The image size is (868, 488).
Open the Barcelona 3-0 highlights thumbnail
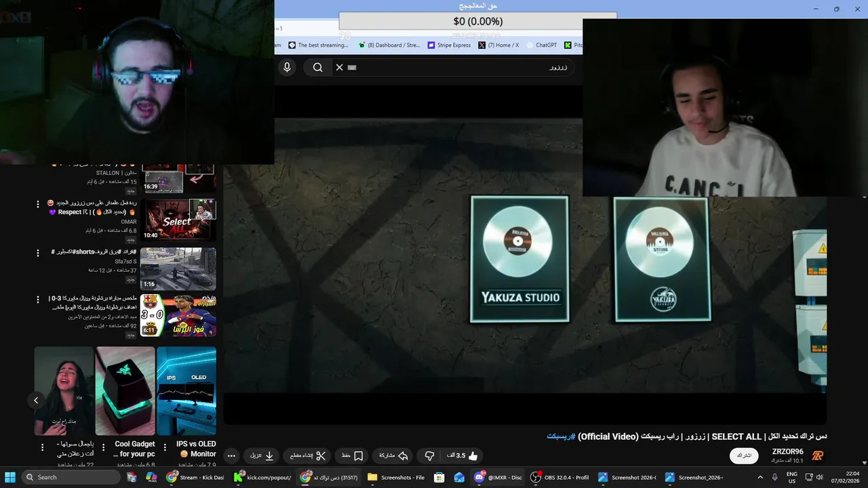[x=178, y=315]
